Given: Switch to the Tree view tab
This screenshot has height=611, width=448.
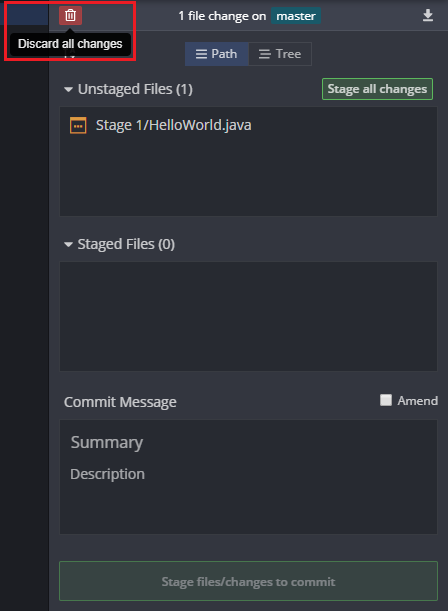Looking at the screenshot, I should tap(280, 54).
